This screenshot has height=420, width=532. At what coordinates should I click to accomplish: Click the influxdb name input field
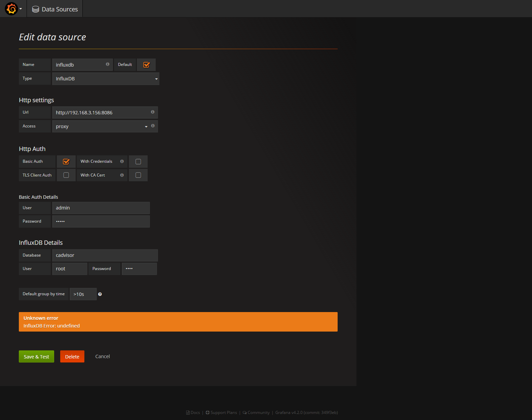(82, 65)
